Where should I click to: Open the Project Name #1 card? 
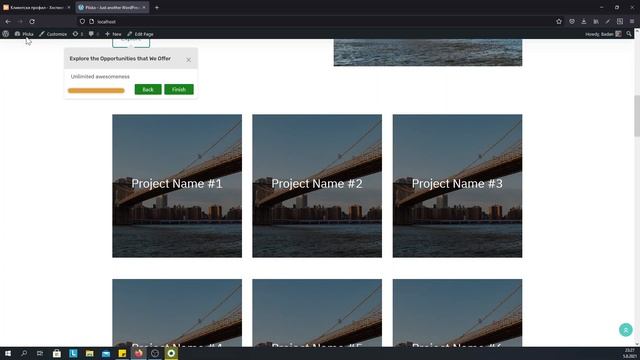(x=177, y=186)
